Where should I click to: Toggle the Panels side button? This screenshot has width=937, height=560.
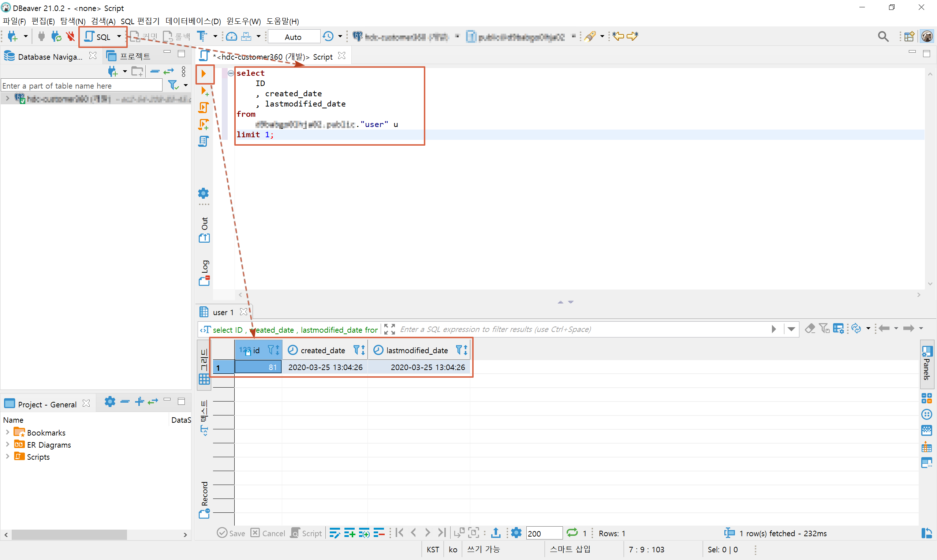[927, 363]
